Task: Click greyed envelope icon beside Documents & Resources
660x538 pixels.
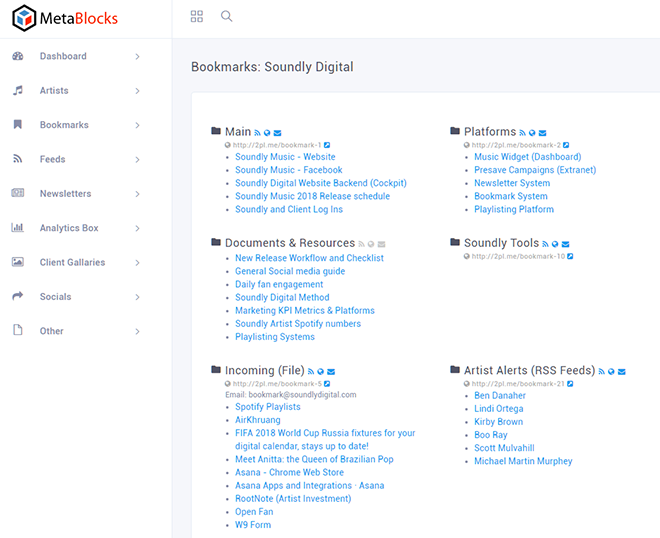Action: [x=382, y=244]
